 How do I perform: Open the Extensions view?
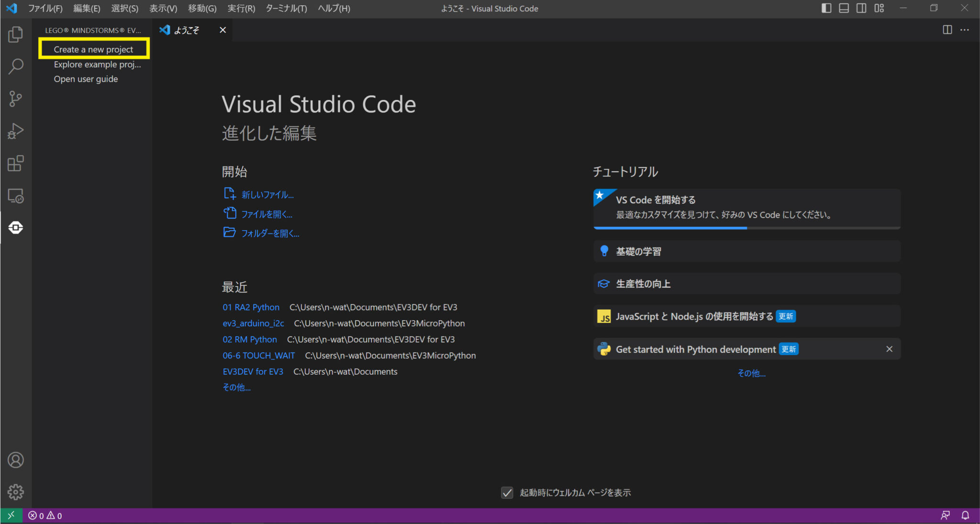(16, 163)
